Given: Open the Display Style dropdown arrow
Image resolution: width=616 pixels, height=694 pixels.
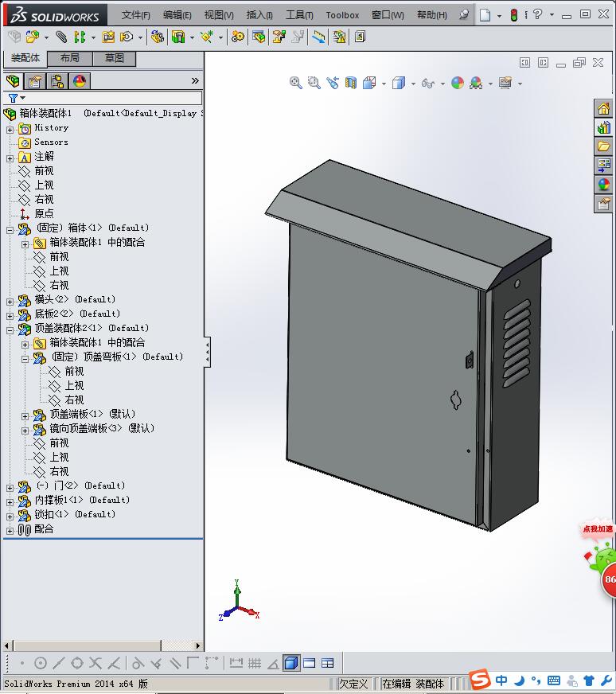Looking at the screenshot, I should (413, 84).
